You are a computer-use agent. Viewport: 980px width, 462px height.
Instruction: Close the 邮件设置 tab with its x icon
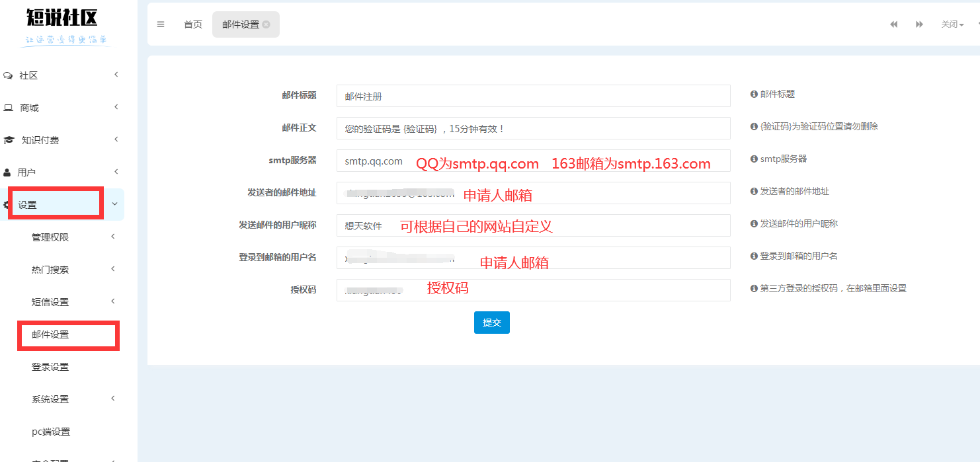point(266,24)
